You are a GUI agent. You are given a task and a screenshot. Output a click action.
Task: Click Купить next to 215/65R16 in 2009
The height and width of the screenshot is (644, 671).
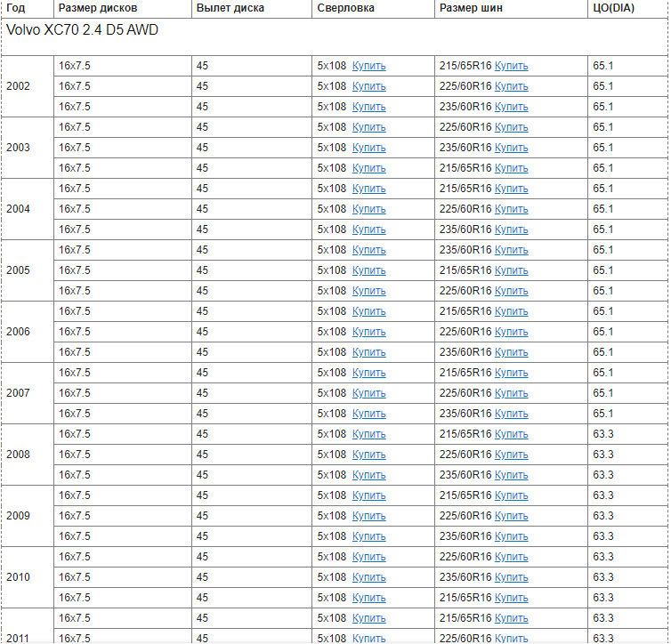[x=512, y=495]
